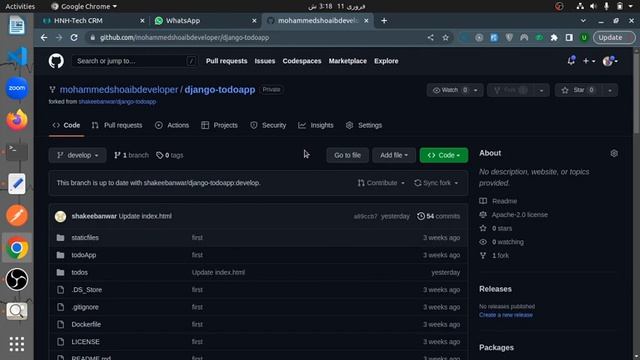Viewport: 640px width, 360px height.
Task: Open Postman from the dock
Action: click(17, 216)
